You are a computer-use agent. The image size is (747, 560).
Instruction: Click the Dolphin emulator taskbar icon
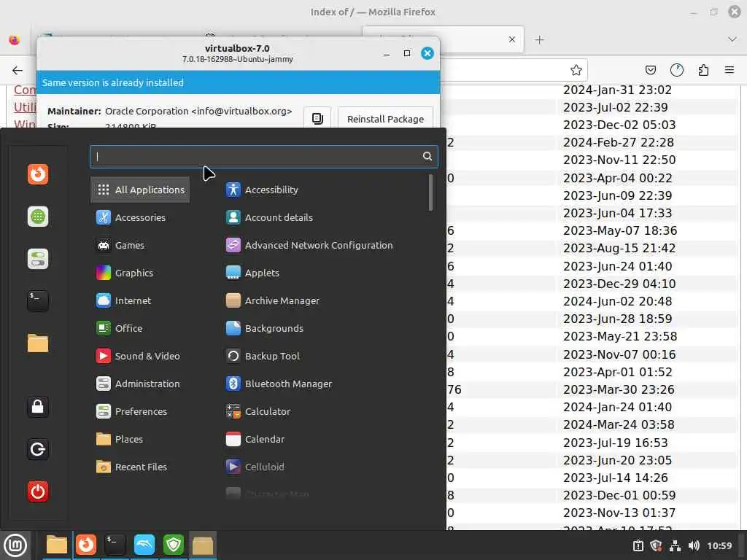(x=144, y=545)
